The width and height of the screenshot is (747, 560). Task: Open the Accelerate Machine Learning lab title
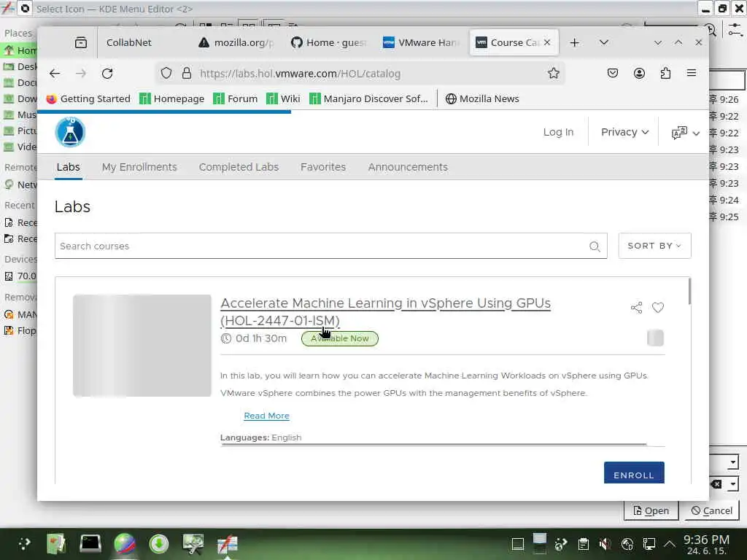tap(385, 312)
